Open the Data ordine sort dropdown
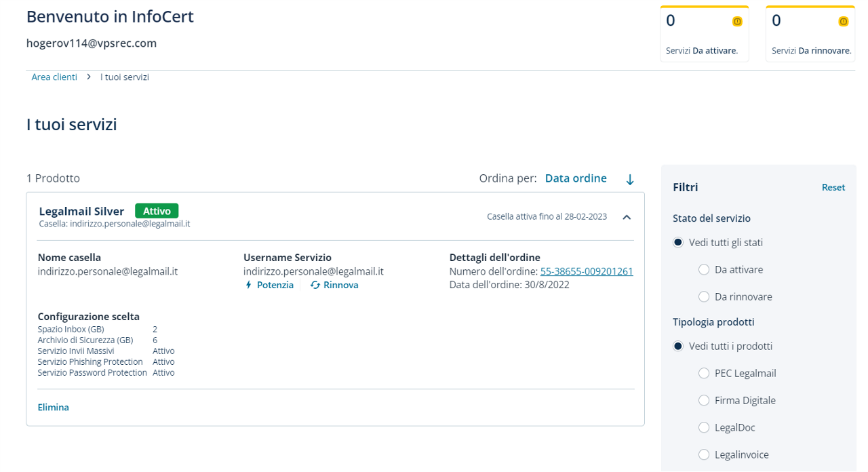Image resolution: width=868 pixels, height=472 pixels. 576,178
